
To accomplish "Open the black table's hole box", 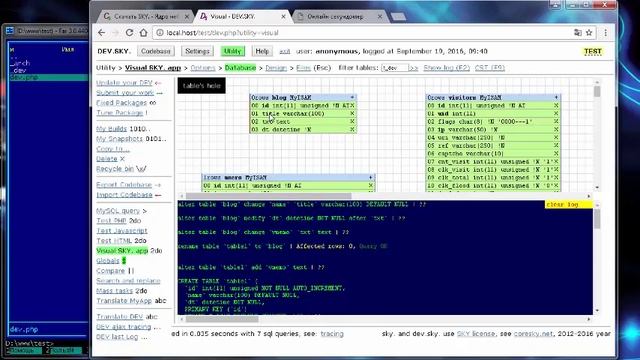I will click(x=201, y=86).
